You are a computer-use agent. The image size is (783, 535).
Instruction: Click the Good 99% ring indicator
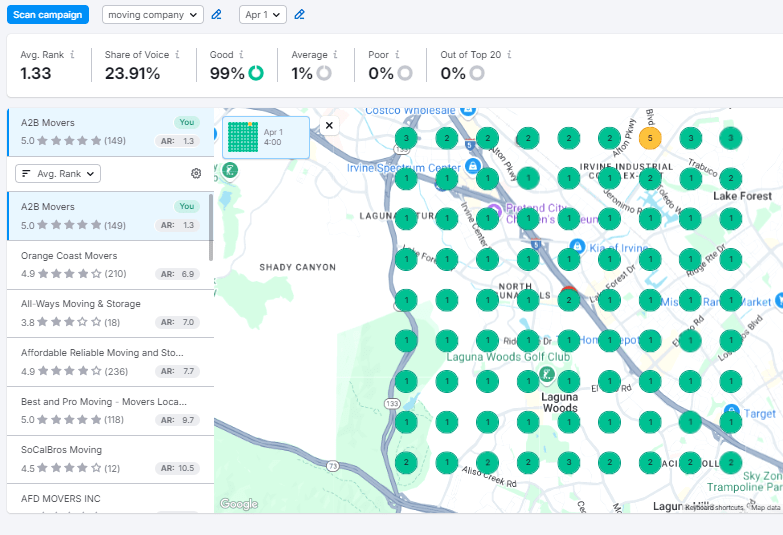point(256,73)
